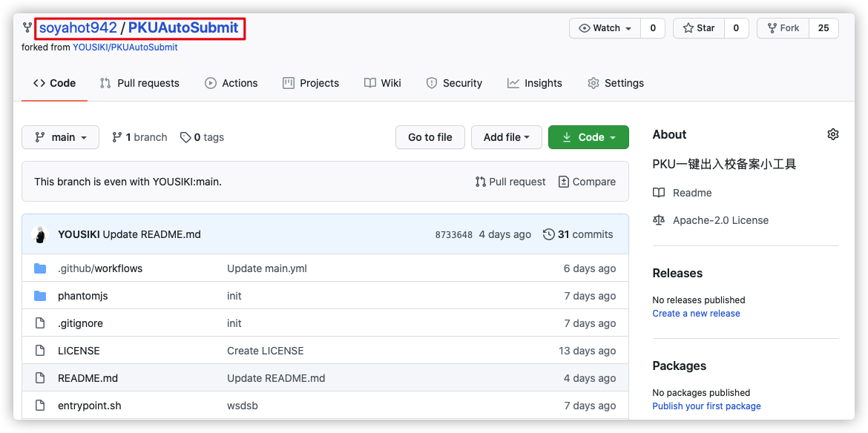The width and height of the screenshot is (868, 433).
Task: Click the 13 days ago timestamp for LICENSE
Action: (587, 351)
